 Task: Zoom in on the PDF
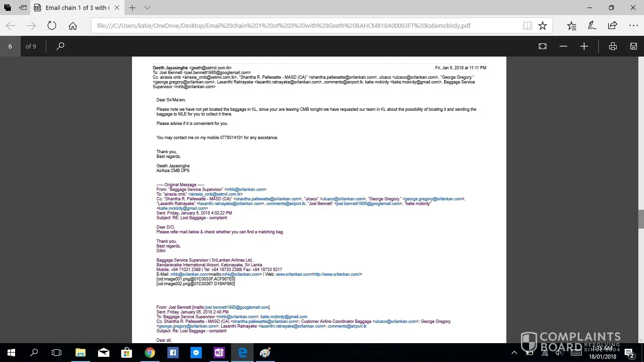tap(584, 46)
